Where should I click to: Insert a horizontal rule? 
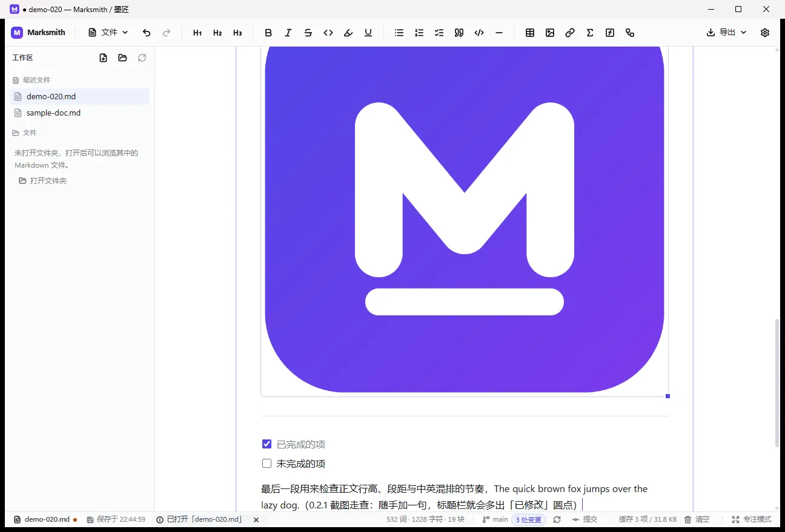pos(499,33)
